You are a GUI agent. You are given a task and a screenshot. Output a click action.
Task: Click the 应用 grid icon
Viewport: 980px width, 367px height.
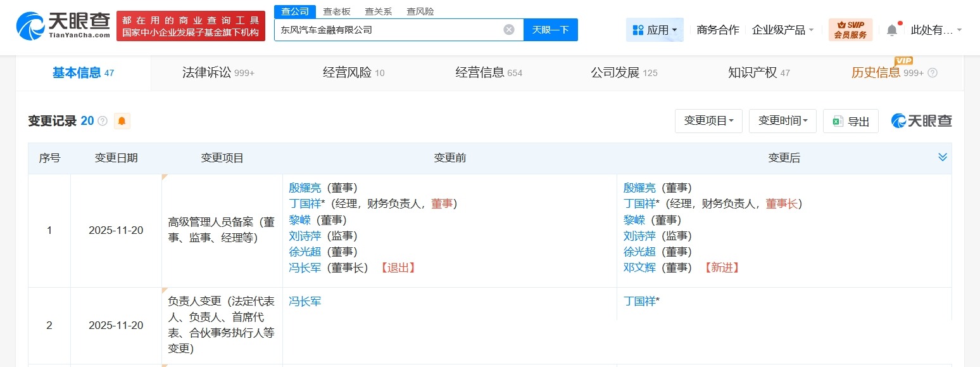pos(637,29)
